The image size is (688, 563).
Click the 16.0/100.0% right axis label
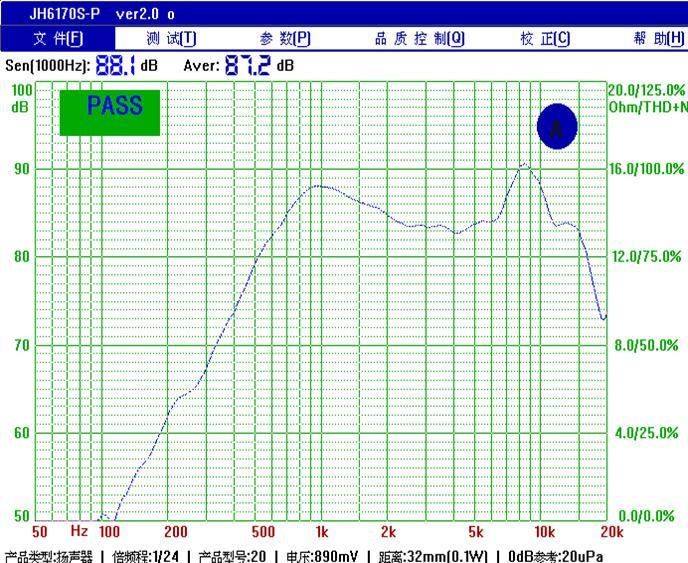pyautogui.click(x=646, y=169)
